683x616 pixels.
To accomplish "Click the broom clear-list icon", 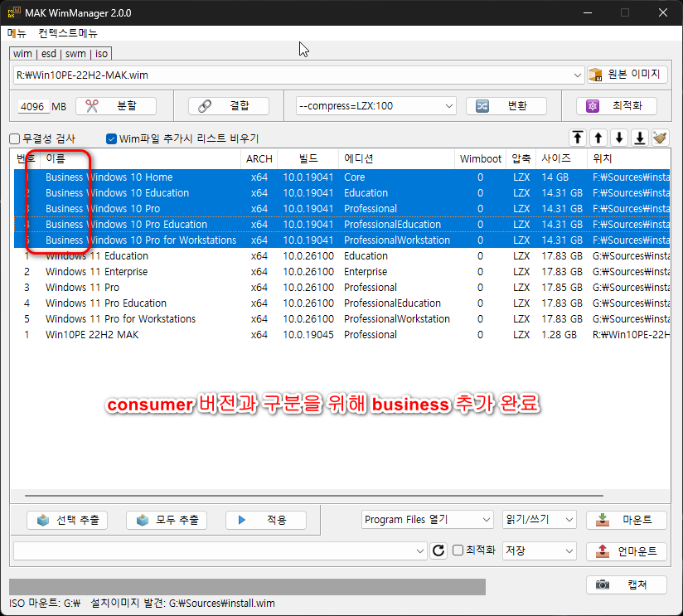I will pos(661,138).
